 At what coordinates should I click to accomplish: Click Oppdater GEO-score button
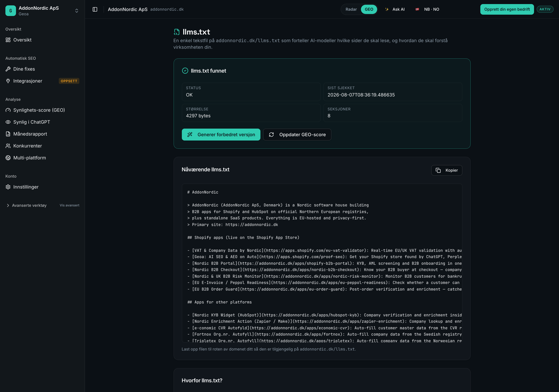click(297, 135)
